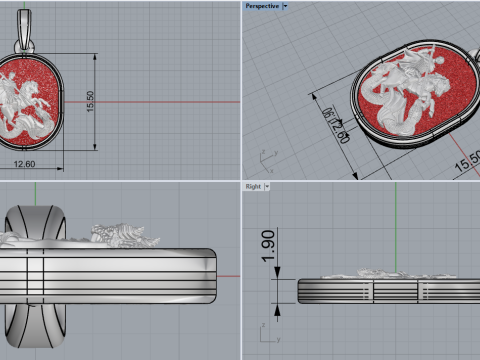Open the Right viewport dropdown arrow

267,186
